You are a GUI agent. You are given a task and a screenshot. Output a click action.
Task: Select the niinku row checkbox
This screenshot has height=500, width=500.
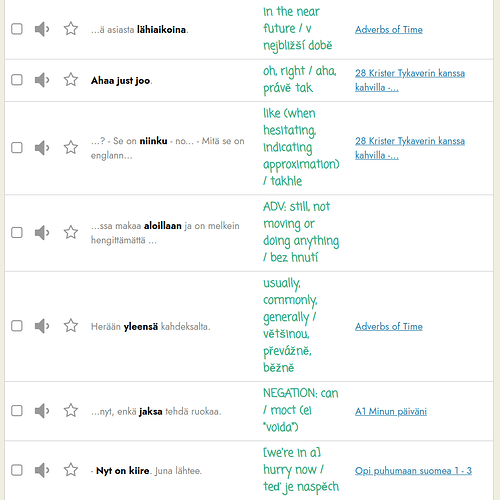tap(17, 148)
